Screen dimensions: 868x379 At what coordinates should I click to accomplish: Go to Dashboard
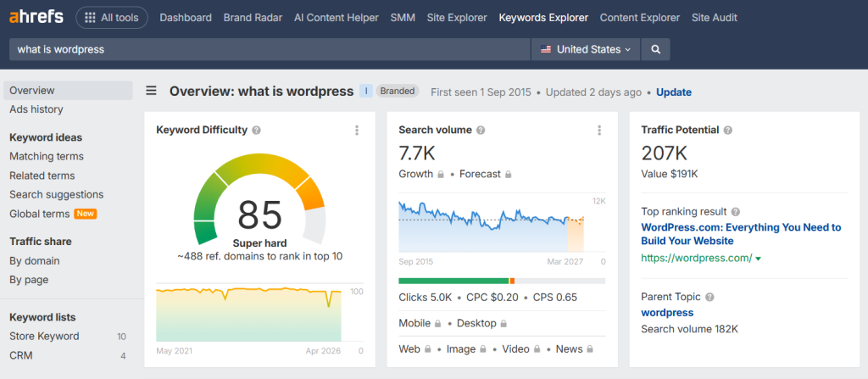tap(186, 18)
